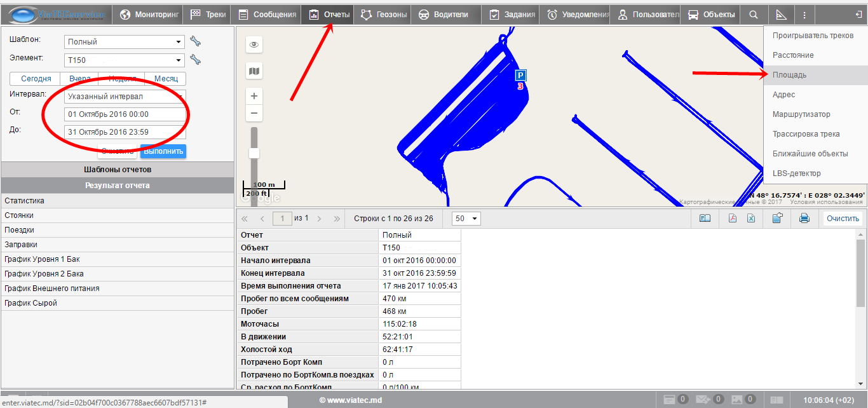Print the report using printer icon

(x=804, y=219)
